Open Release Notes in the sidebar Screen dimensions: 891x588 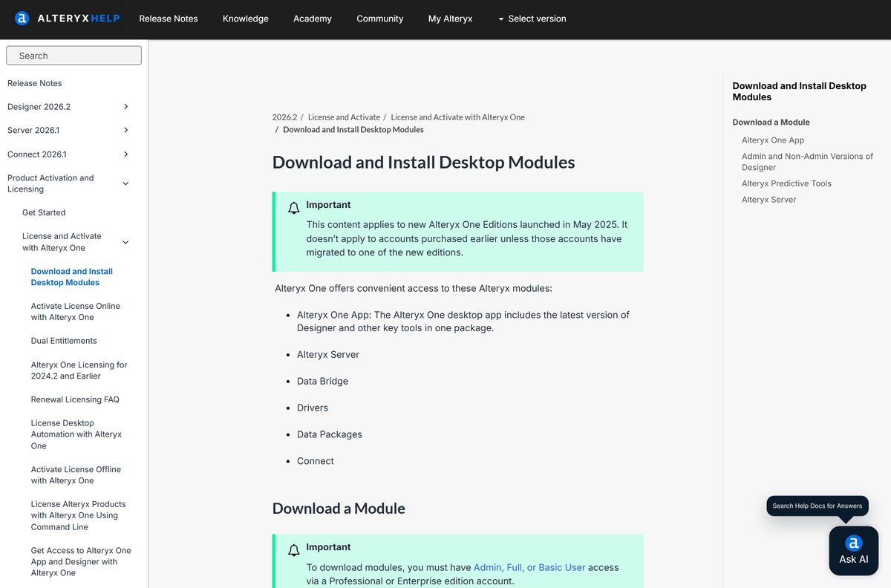pos(35,83)
